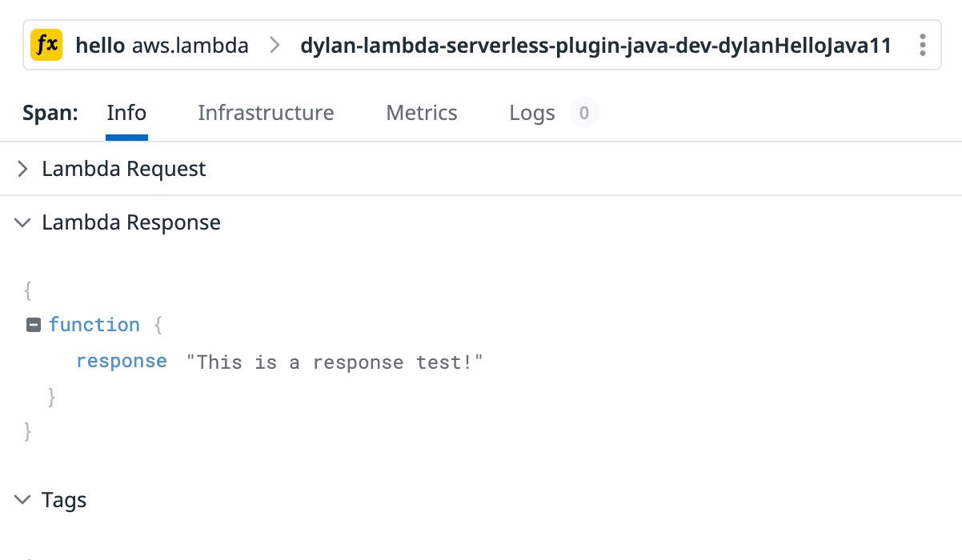Click the hello aws.lambda breadcrumb
962x560 pixels.
162,46
